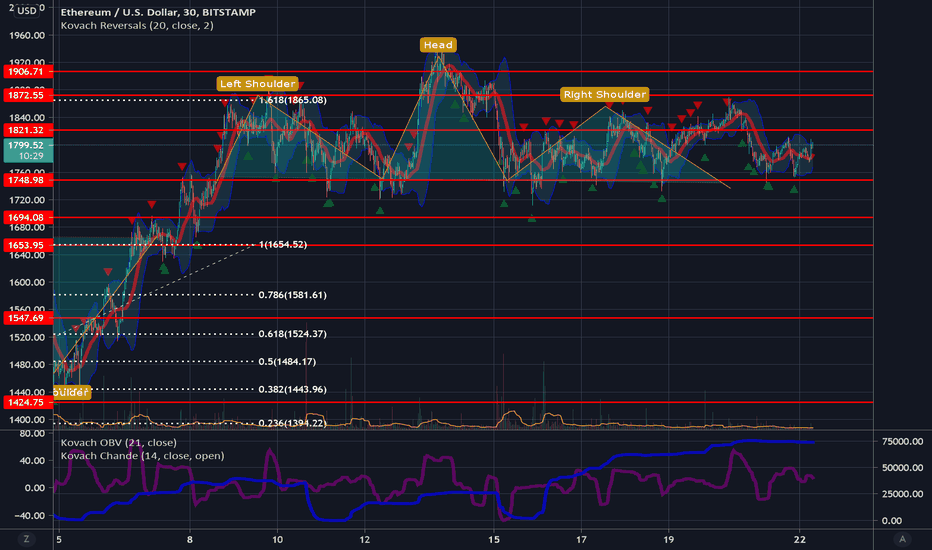Click the Head pattern label

438,45
